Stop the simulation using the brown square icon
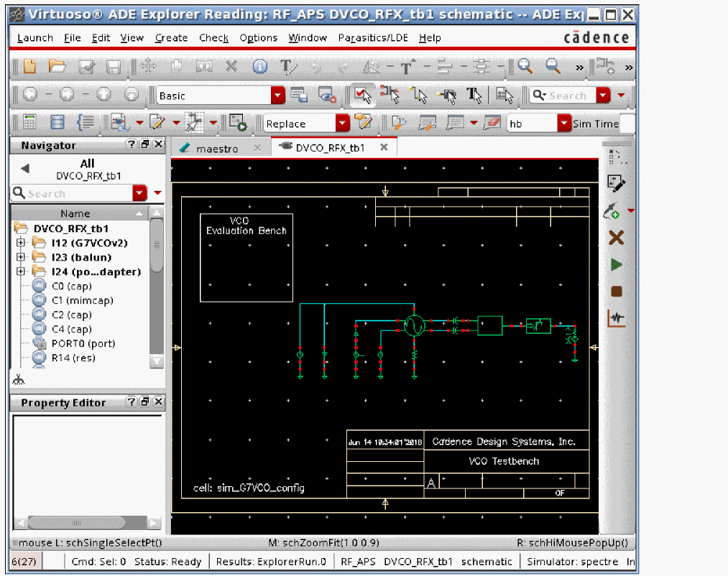This screenshot has height=576, width=728. coord(616,292)
